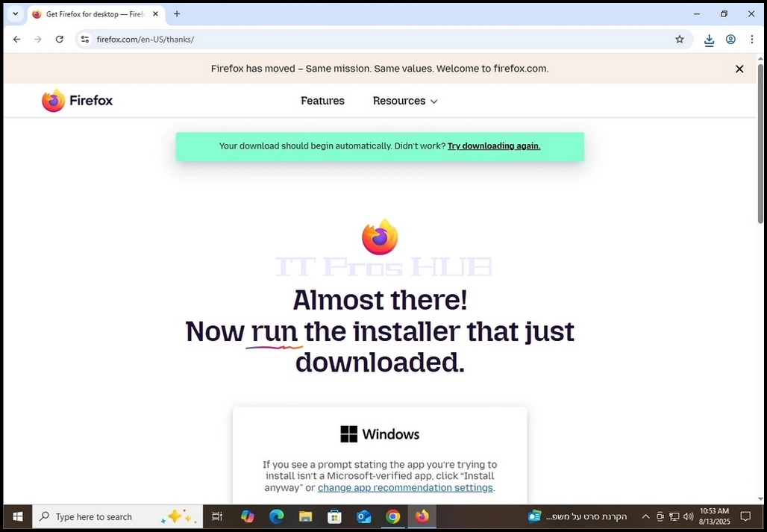Click the taskbar search box
The image size is (767, 532).
point(117,516)
